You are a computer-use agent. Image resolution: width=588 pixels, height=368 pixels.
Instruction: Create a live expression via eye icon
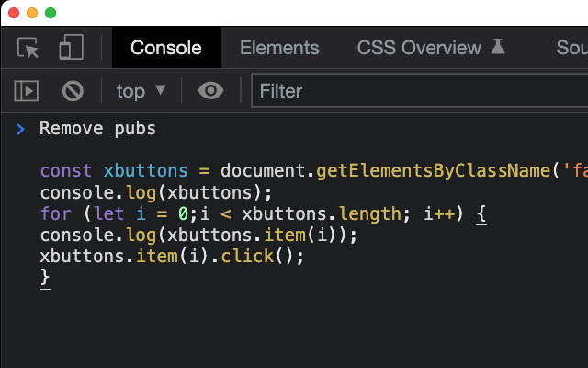pos(210,91)
